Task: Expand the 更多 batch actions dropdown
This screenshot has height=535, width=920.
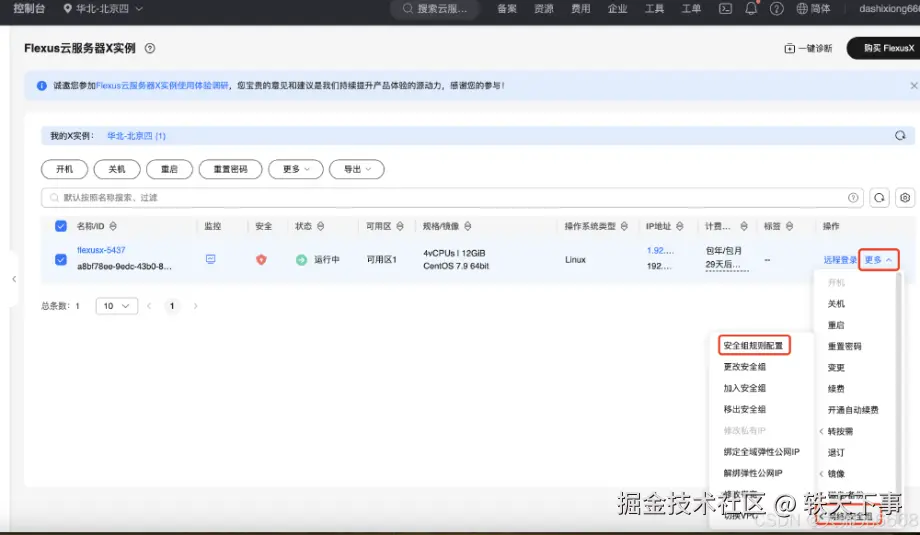Action: pos(296,169)
